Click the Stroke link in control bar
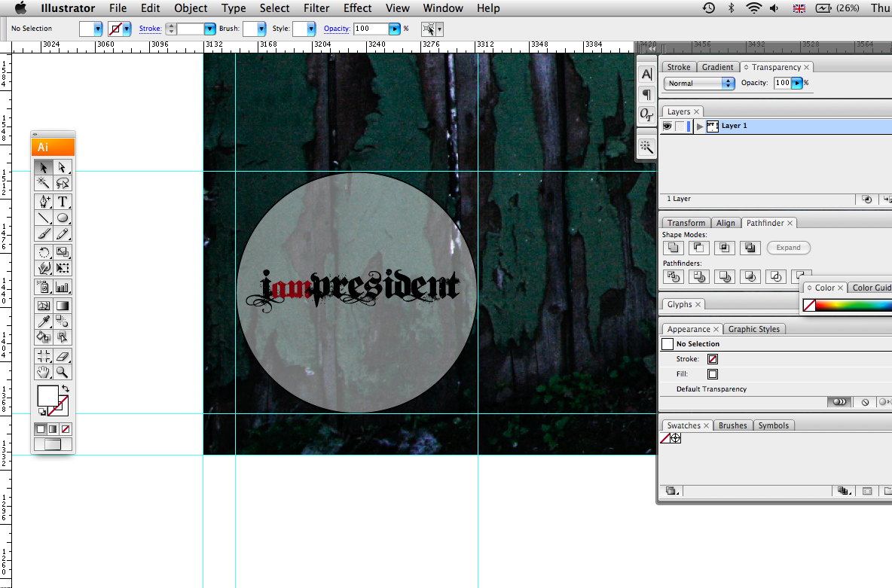Viewport: 892px width, 588px height. click(150, 29)
